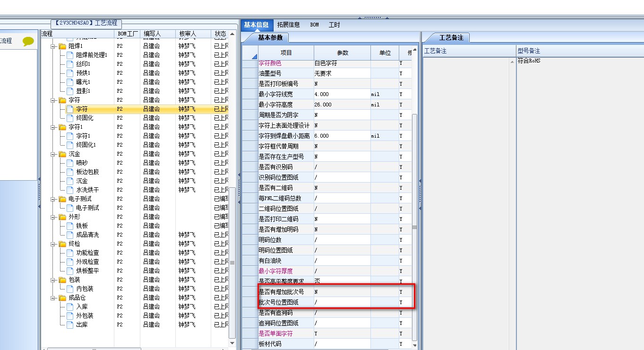Click the document icon beside 外观检查
This screenshot has width=644, height=350.
pos(70,262)
